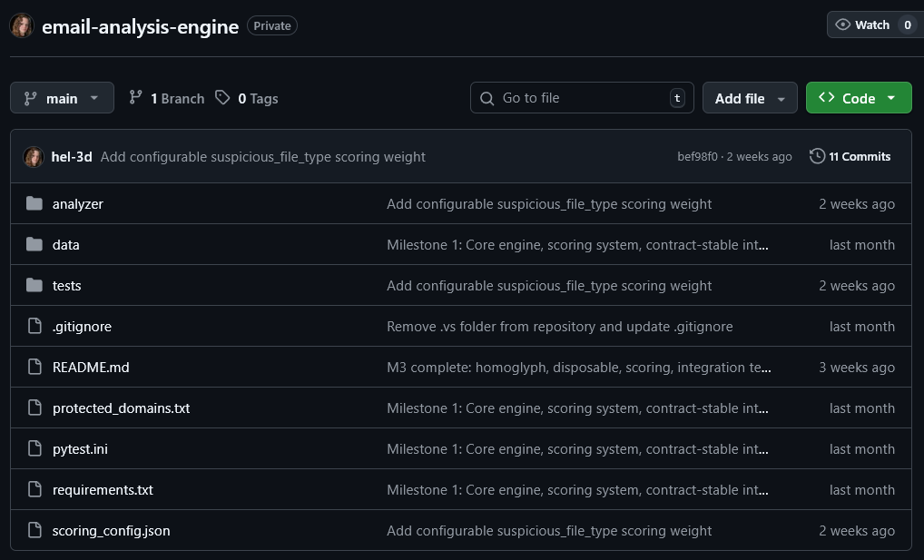Click the eye icon on the Watch button
This screenshot has width=924, height=560.
[x=844, y=25]
